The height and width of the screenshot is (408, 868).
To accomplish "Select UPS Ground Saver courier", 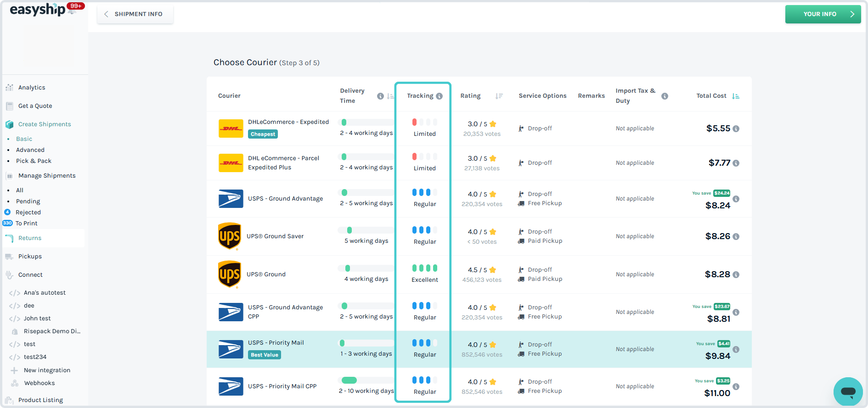I will coord(479,236).
